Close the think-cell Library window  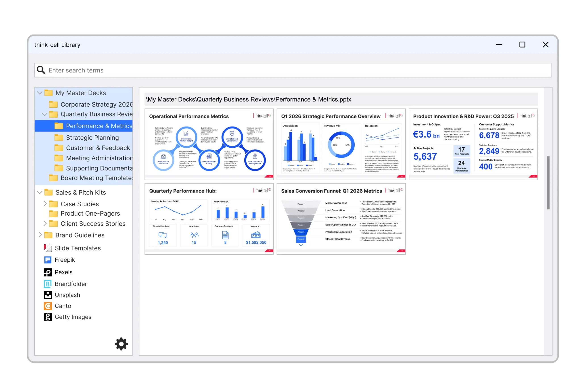point(546,44)
